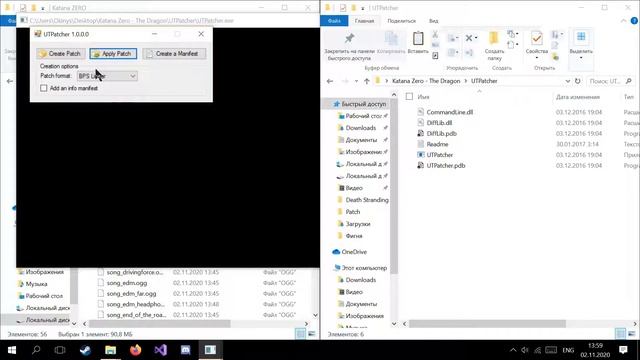
Task: Click the UTPatcher breadcrumb in address bar
Action: 484,81
